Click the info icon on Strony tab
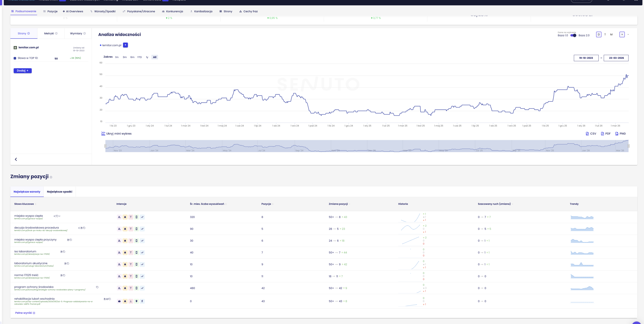Screen dimensions: 644x324 [x=28, y=33]
